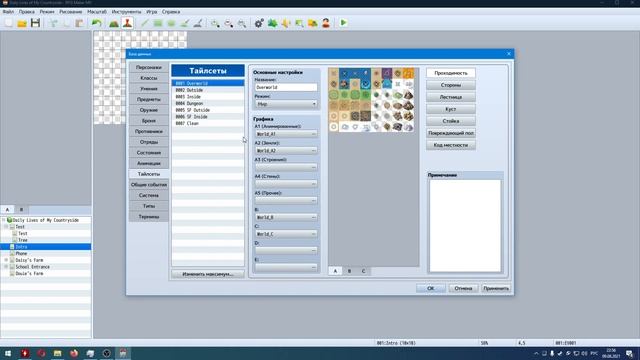
Task: Select 0007 Clean in the tileset list
Action: coord(208,123)
